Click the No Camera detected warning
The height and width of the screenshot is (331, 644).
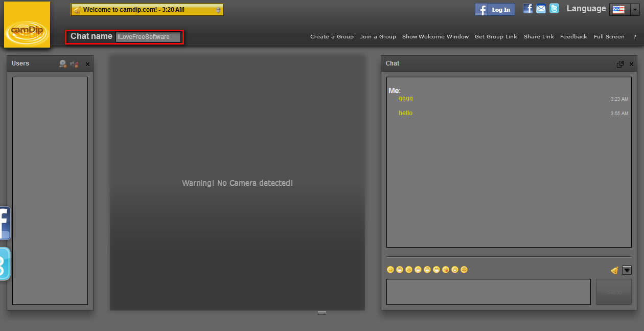click(238, 183)
